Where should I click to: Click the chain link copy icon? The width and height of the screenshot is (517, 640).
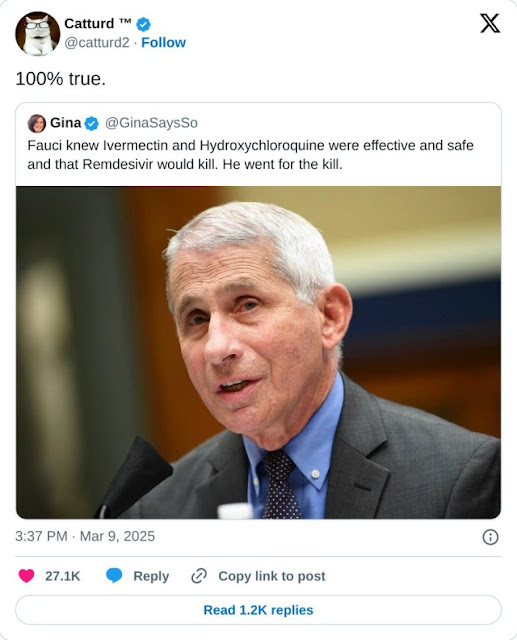pos(199,576)
